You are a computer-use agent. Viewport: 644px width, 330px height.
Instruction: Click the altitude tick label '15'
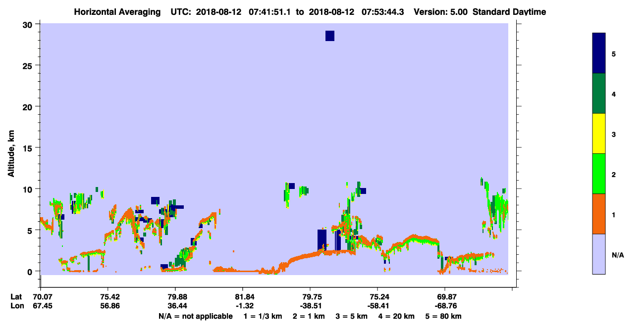[29, 148]
